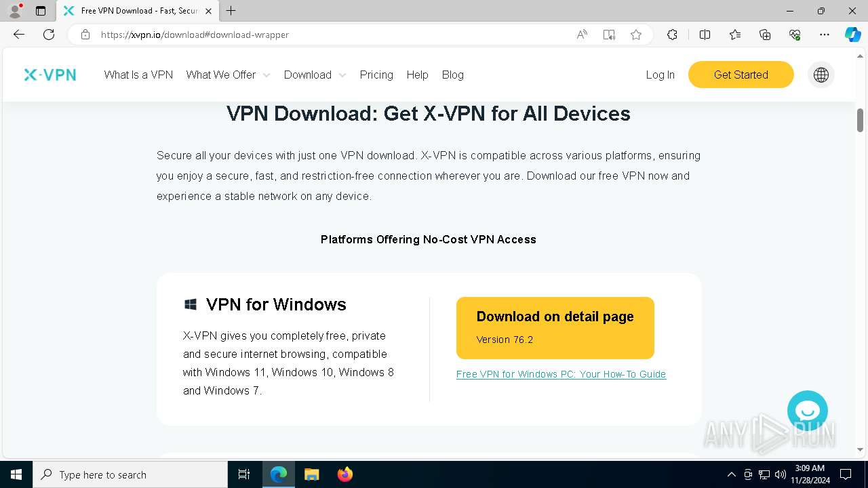The height and width of the screenshot is (488, 868).
Task: Refresh the current page
Action: [49, 35]
